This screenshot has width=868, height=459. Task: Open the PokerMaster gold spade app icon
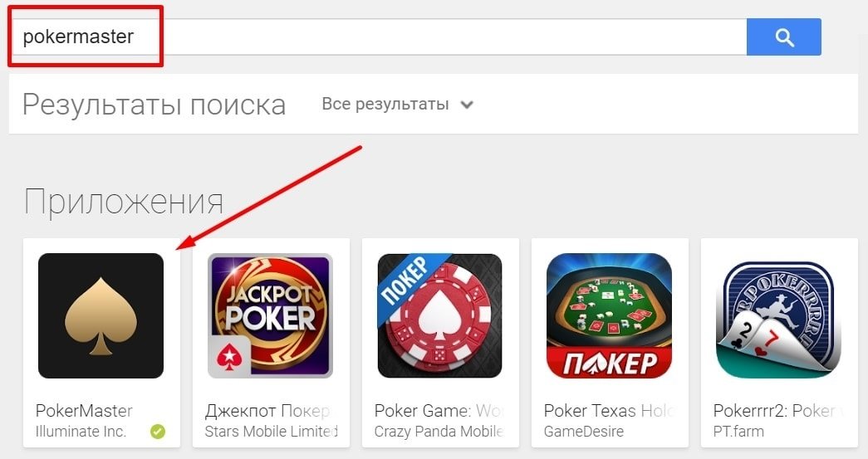pyautogui.click(x=101, y=315)
